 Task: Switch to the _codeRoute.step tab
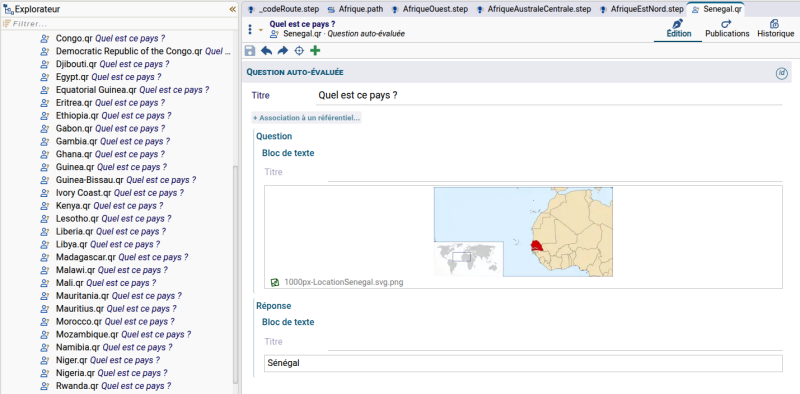(x=283, y=9)
